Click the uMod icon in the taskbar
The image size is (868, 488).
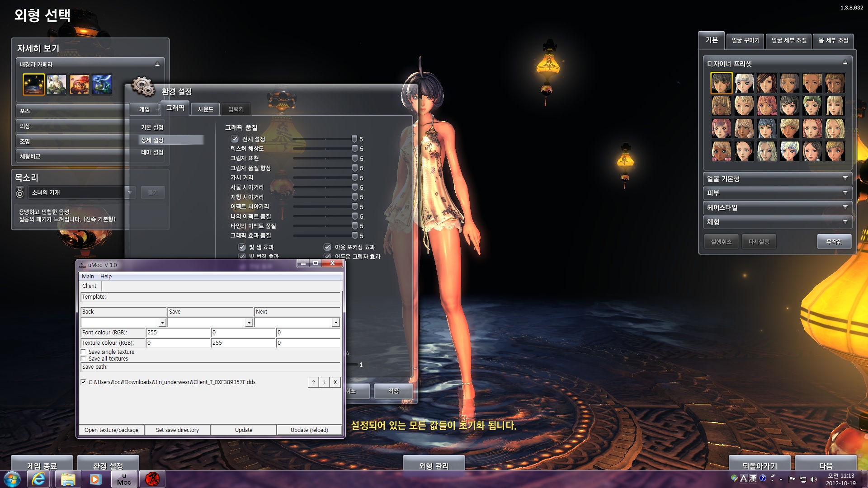click(x=124, y=479)
